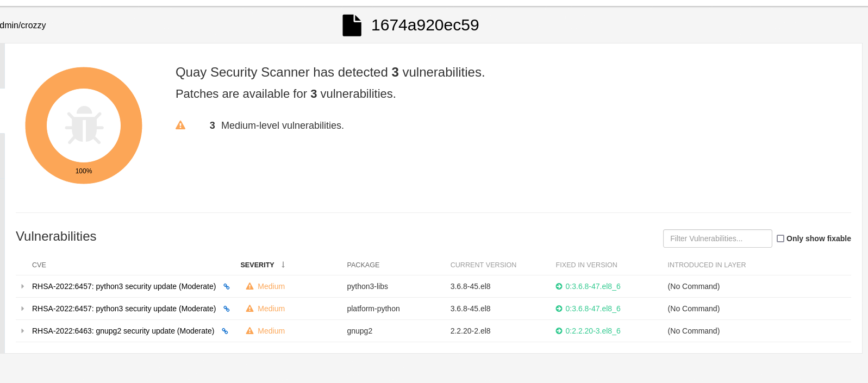
Task: Click the bug icon in the donut chart
Action: coord(84,125)
